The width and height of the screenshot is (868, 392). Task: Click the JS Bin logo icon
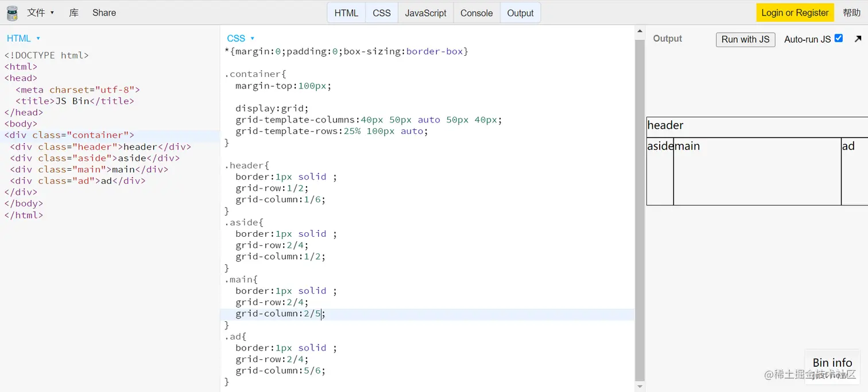[12, 13]
